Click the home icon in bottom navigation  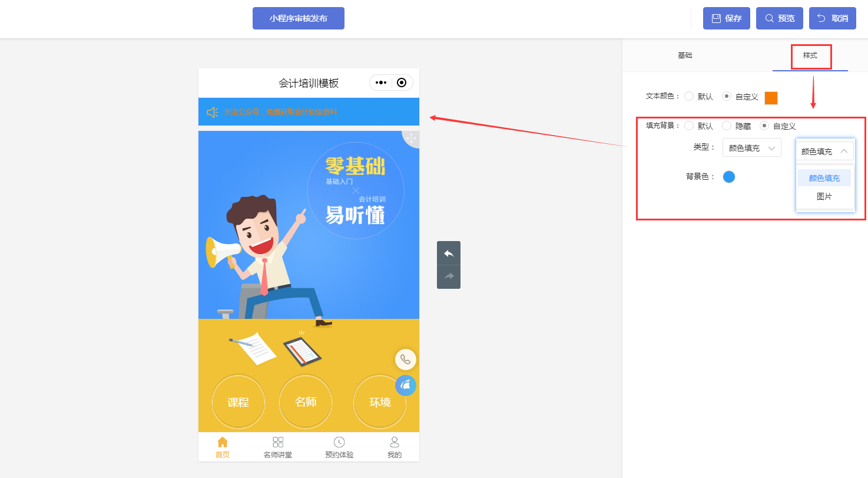[223, 442]
